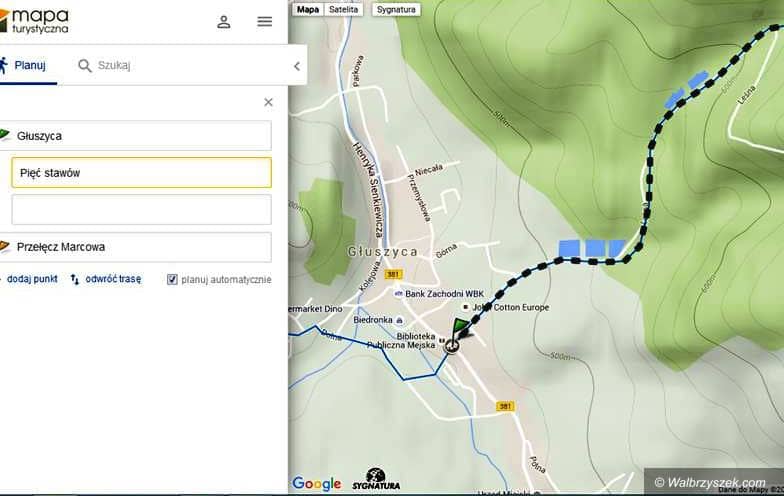Viewport: 784px width, 496px height.
Task: Switch to the Szukaj tab
Action: (104, 66)
